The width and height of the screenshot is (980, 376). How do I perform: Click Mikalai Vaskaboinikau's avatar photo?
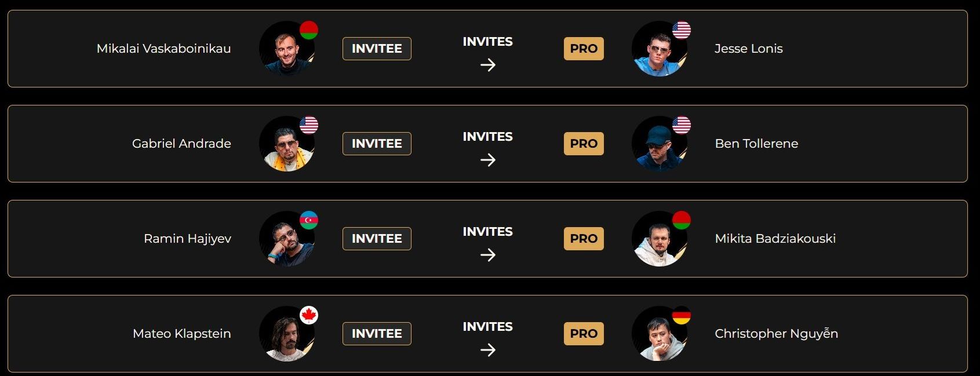287,49
